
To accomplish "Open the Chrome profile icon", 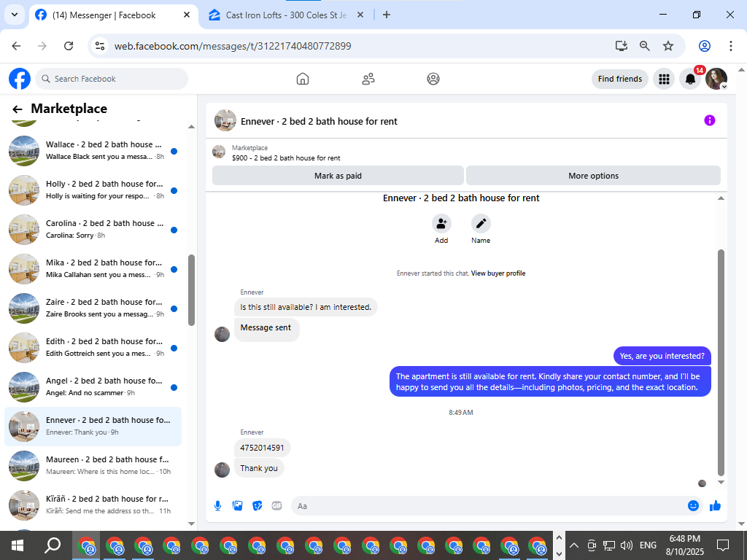I will click(705, 46).
